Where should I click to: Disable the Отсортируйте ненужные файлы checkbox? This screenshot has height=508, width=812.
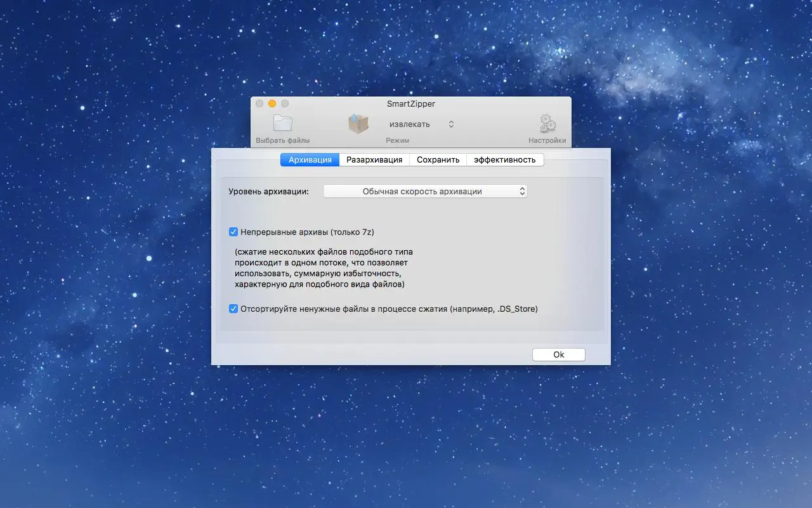pyautogui.click(x=233, y=309)
